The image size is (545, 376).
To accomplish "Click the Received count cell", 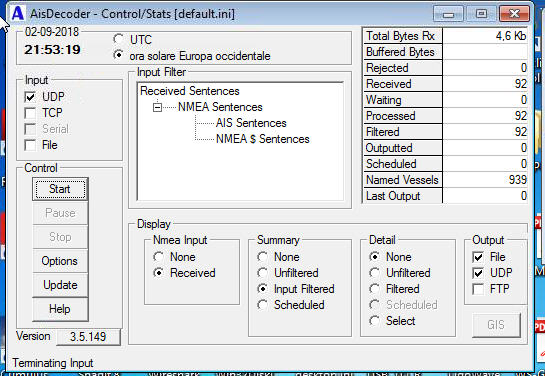I will pyautogui.click(x=485, y=84).
